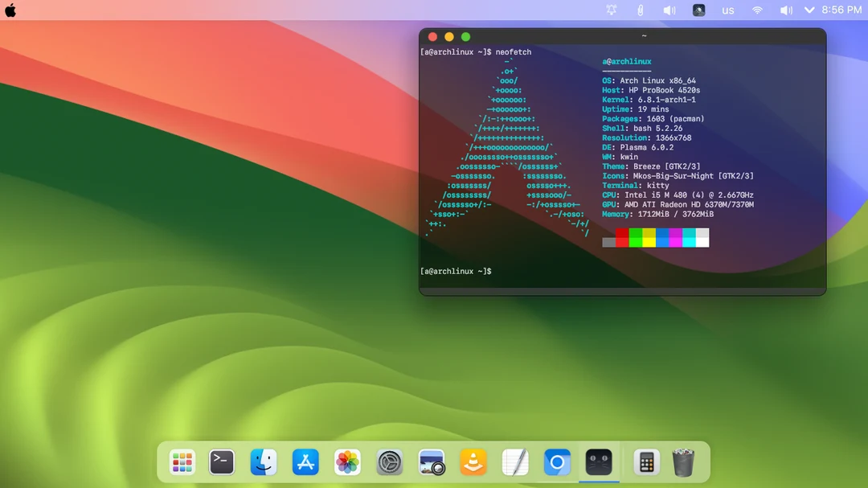Open the Apple menu
The image size is (868, 488).
11,10
